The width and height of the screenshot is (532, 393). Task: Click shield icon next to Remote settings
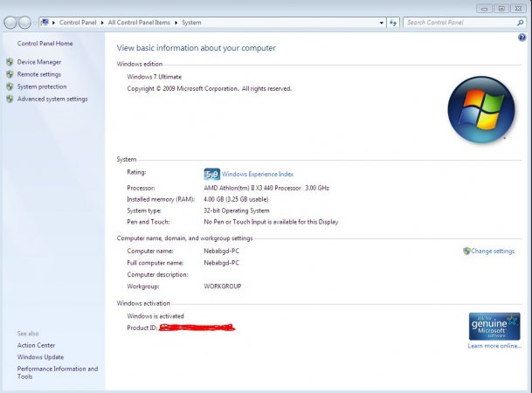10,74
